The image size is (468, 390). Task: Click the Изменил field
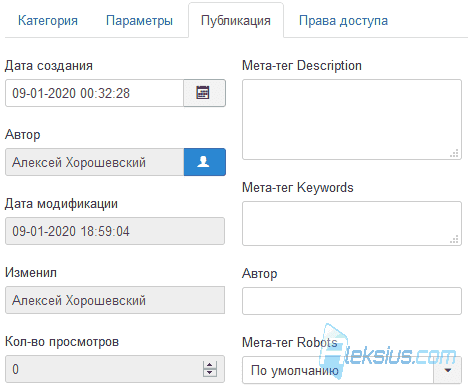coord(115,300)
